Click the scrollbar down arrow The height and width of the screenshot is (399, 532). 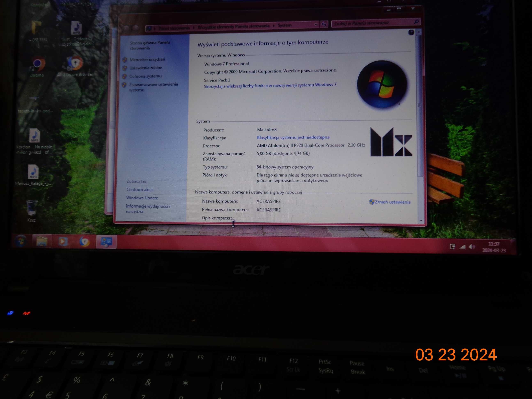point(421,221)
